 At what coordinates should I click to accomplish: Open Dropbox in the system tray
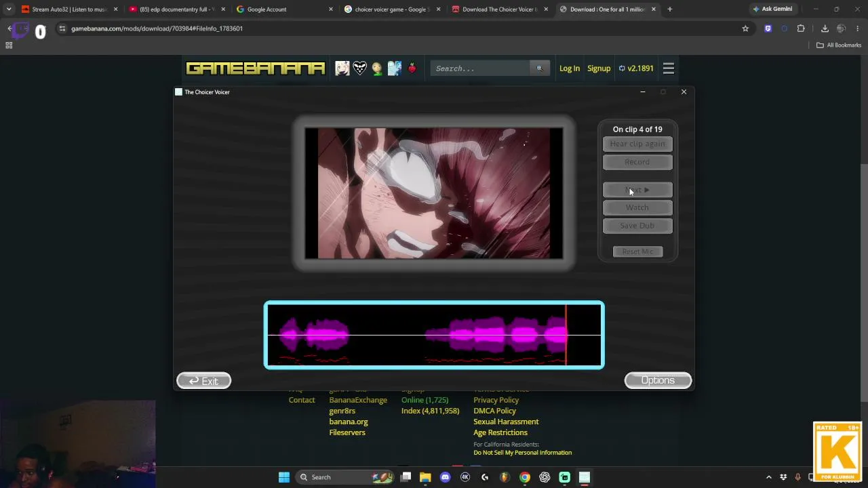(783, 477)
